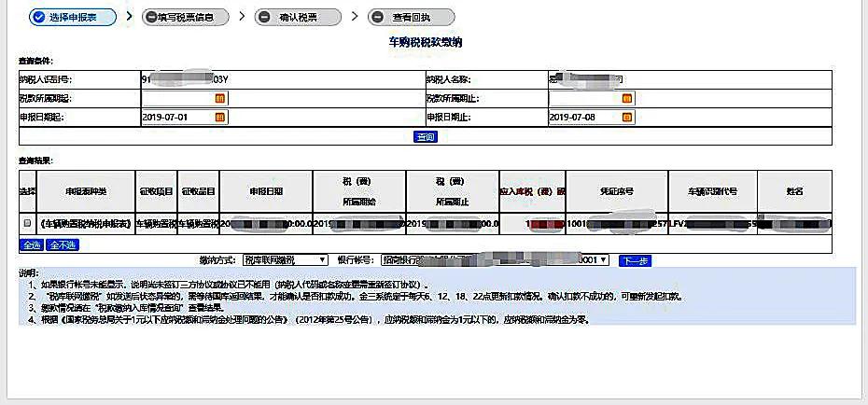Screen dimensions: 868x405
Task: Open calendar picker for 申报日期止
Action: point(627,117)
